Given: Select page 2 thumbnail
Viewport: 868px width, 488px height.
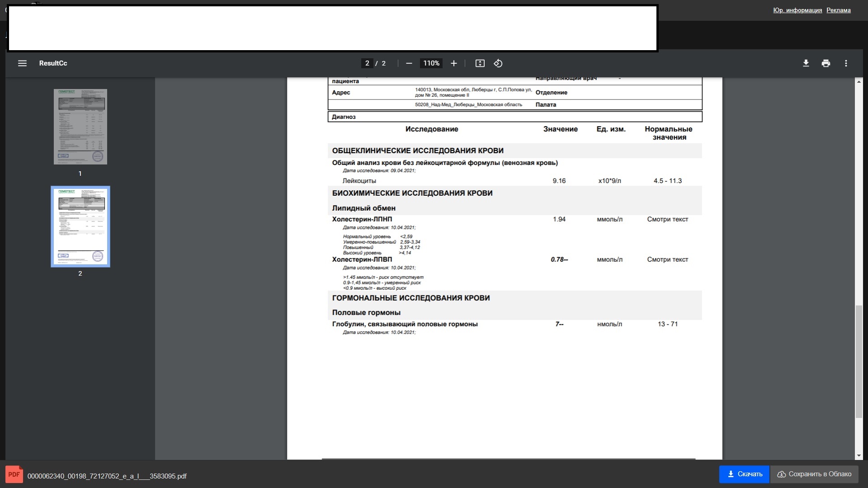Looking at the screenshot, I should [x=80, y=226].
